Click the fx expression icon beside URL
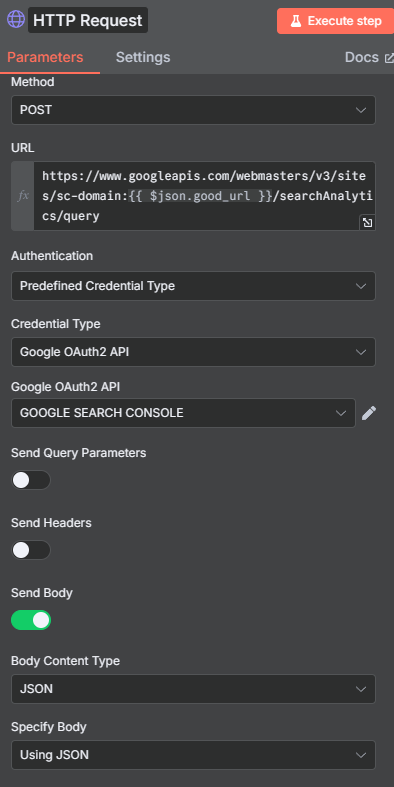 (23, 196)
